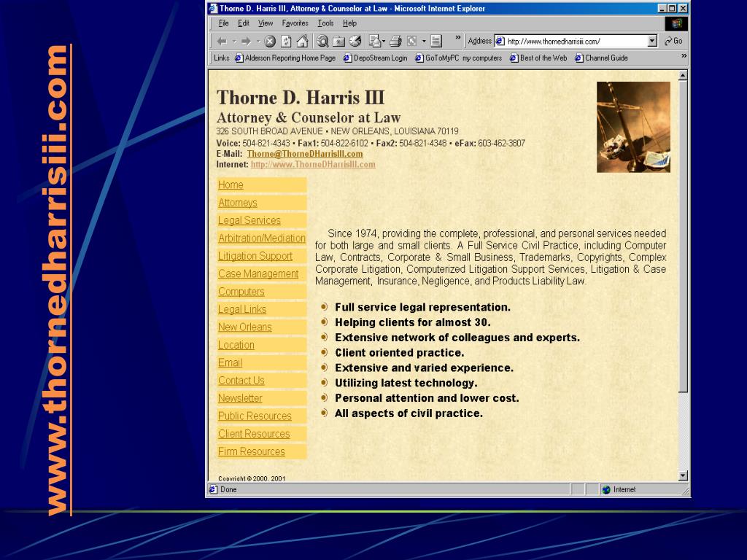Open the Litigation Support navigation link
This screenshot has height=560, width=747.
pos(255,256)
